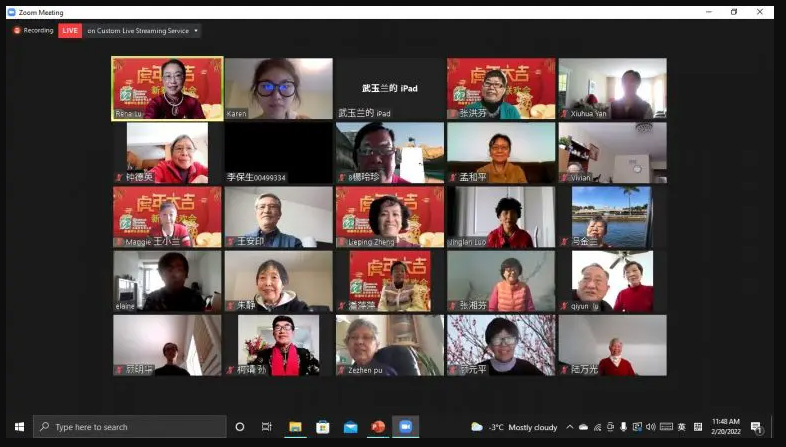
Task: Open Task View in the taskbar
Action: click(266, 427)
